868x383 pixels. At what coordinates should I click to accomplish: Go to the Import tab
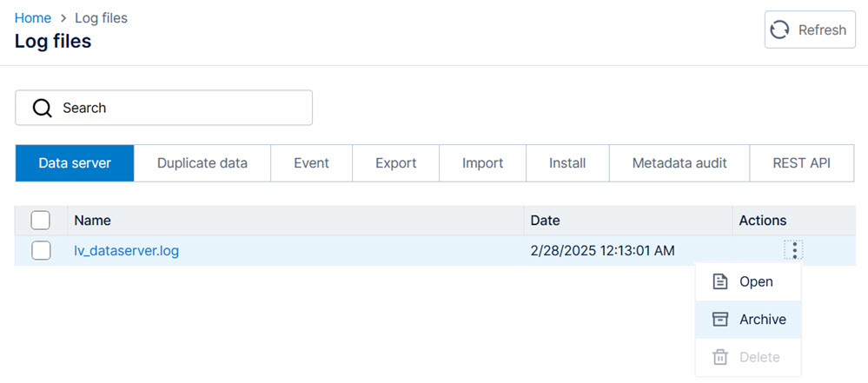[x=482, y=163]
